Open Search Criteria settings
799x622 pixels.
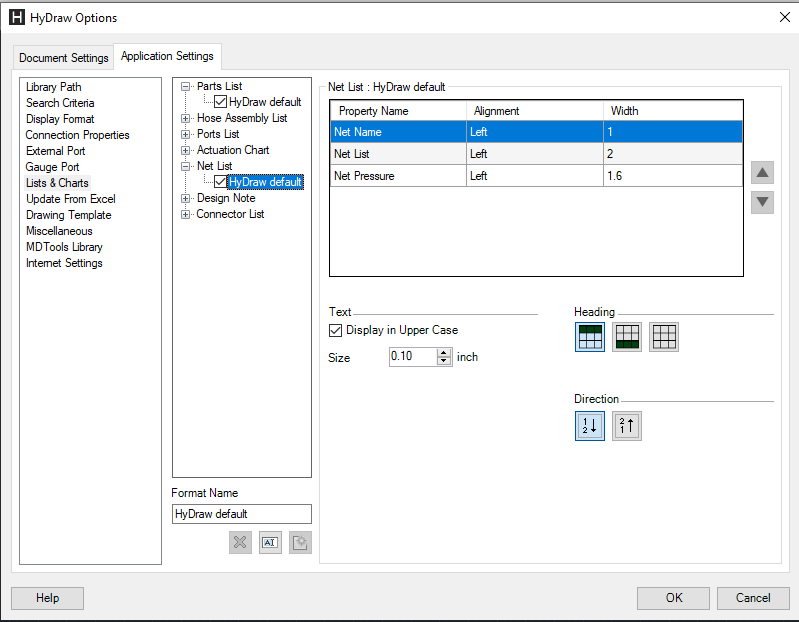coord(60,103)
